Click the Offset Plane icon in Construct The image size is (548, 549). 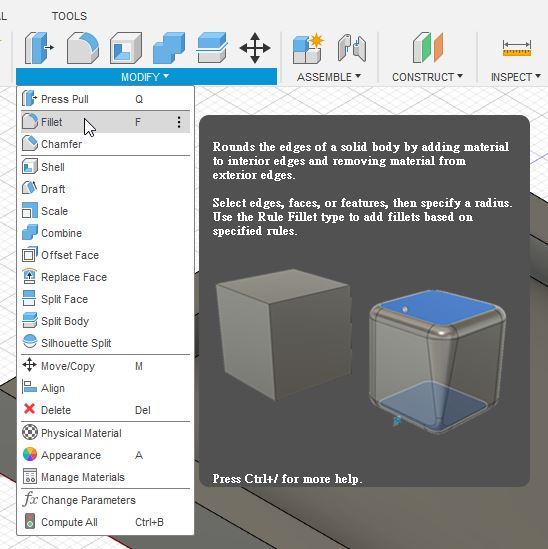[428, 48]
